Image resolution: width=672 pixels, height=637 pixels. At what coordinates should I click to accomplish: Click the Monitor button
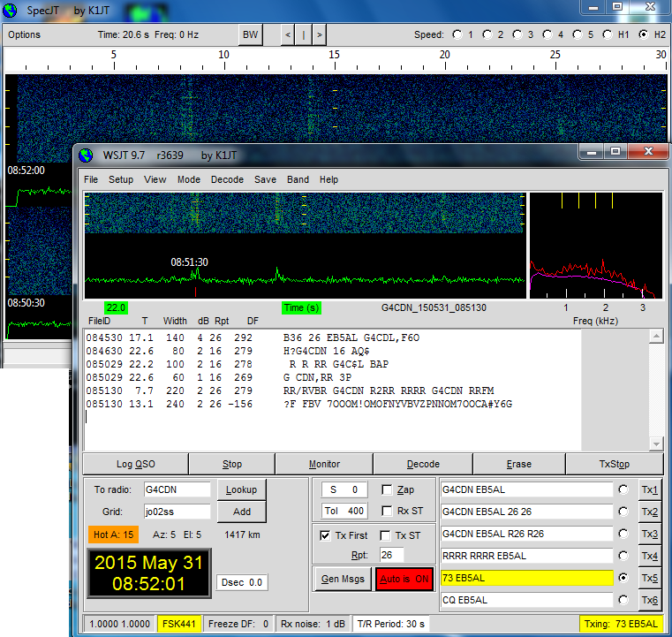[x=324, y=464]
